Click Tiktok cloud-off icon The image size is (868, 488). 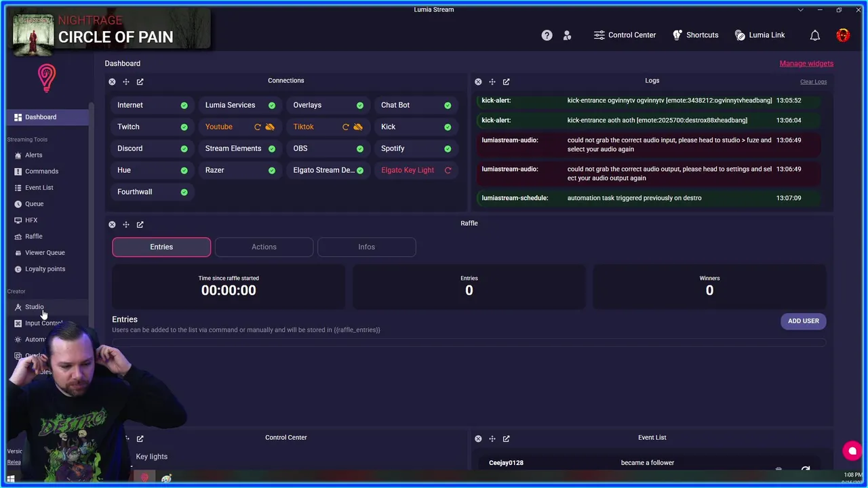point(358,127)
